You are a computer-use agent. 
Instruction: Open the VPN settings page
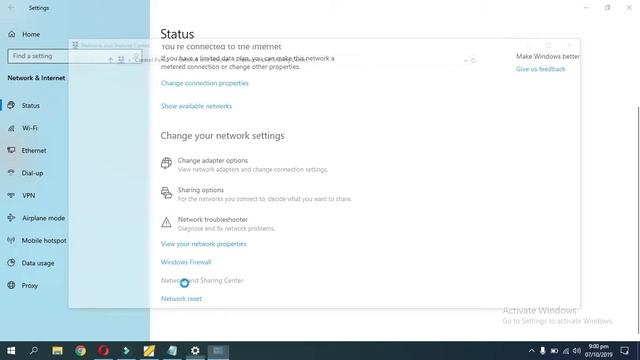click(29, 196)
